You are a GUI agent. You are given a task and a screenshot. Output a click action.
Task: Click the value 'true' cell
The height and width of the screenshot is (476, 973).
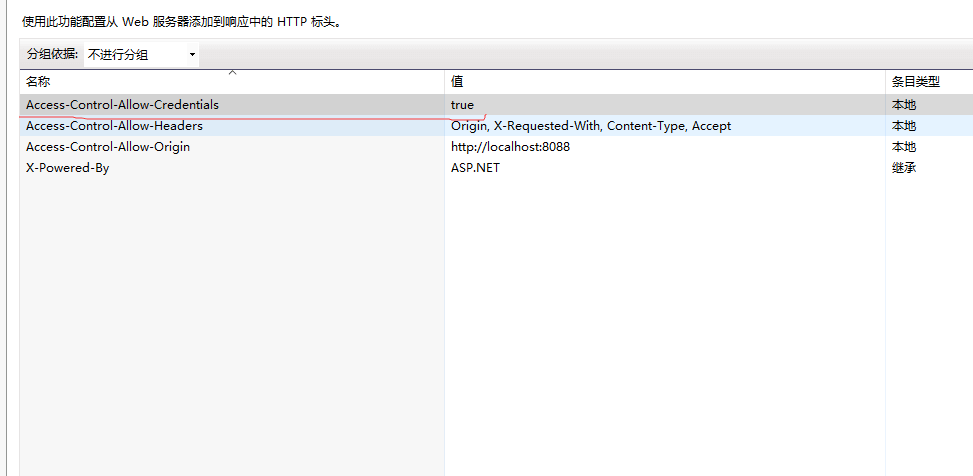tap(462, 105)
